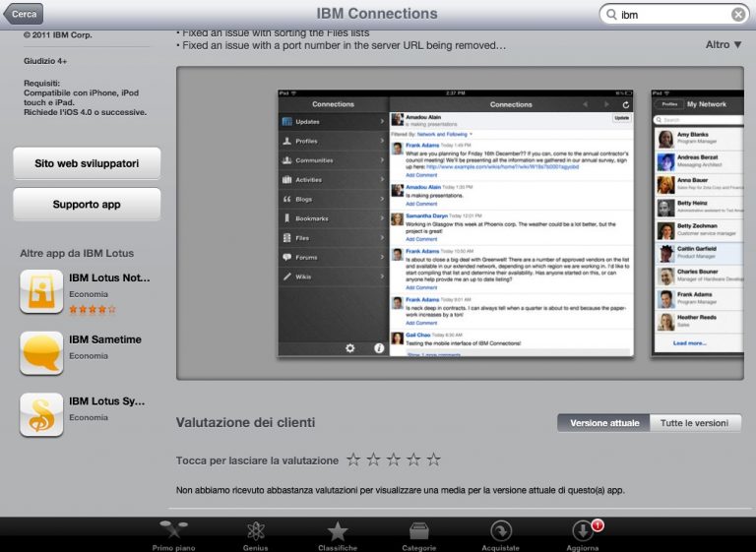
Task: Select the IBM Lotus Not... app title
Action: [x=109, y=277]
